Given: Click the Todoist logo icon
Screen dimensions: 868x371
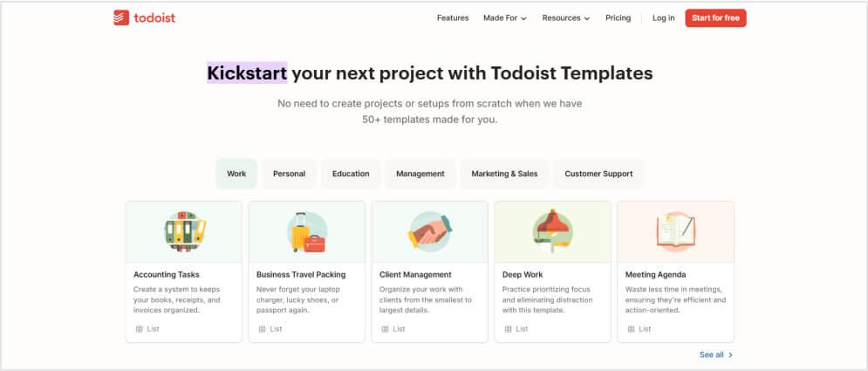Looking at the screenshot, I should tap(121, 17).
